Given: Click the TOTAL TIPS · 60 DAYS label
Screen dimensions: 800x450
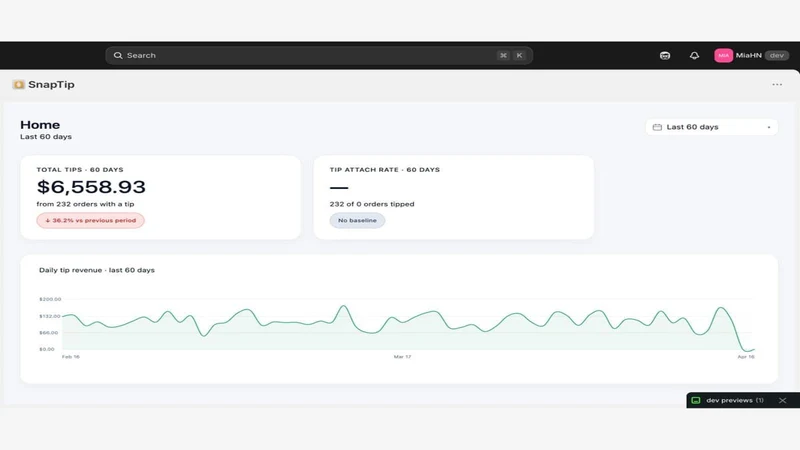Looking at the screenshot, I should pyautogui.click(x=80, y=169).
